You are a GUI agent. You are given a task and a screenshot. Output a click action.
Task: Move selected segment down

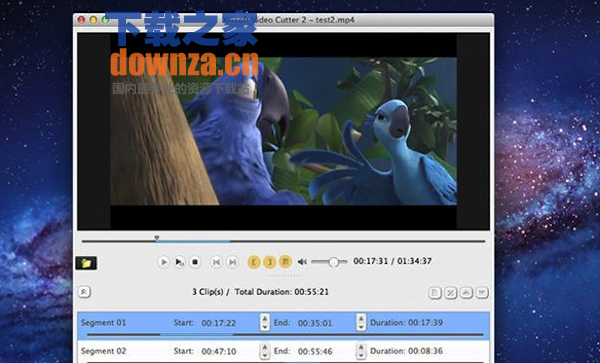coord(482,293)
